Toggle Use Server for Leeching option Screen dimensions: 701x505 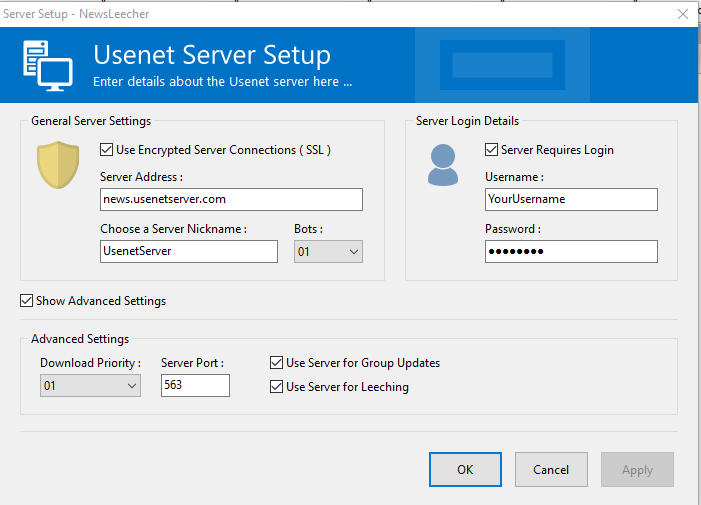pyautogui.click(x=277, y=387)
